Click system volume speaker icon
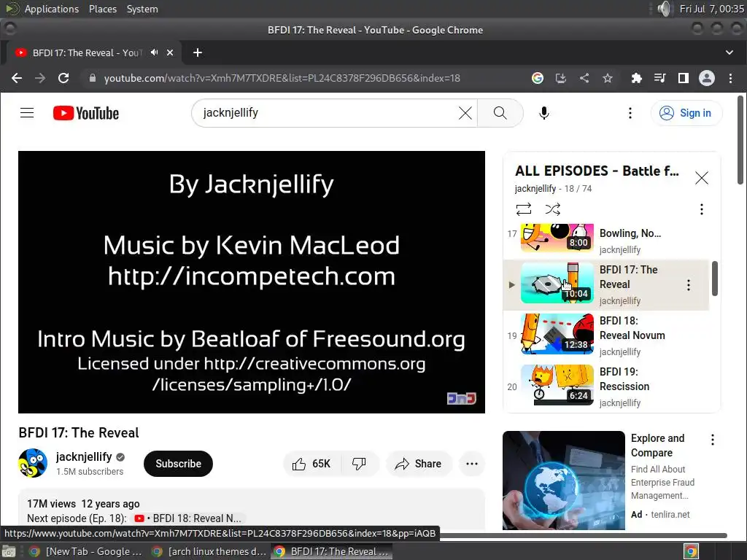The image size is (747, 560). (664, 9)
